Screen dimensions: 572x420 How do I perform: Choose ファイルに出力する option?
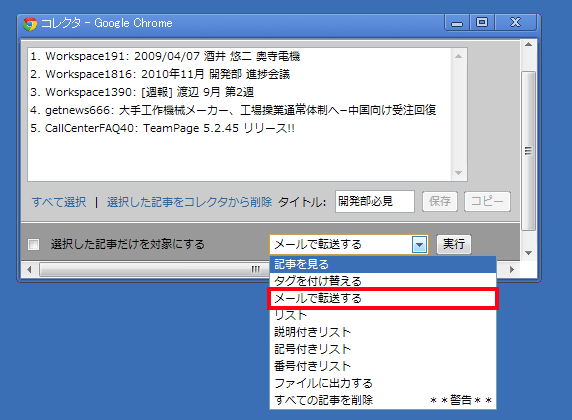(x=383, y=383)
